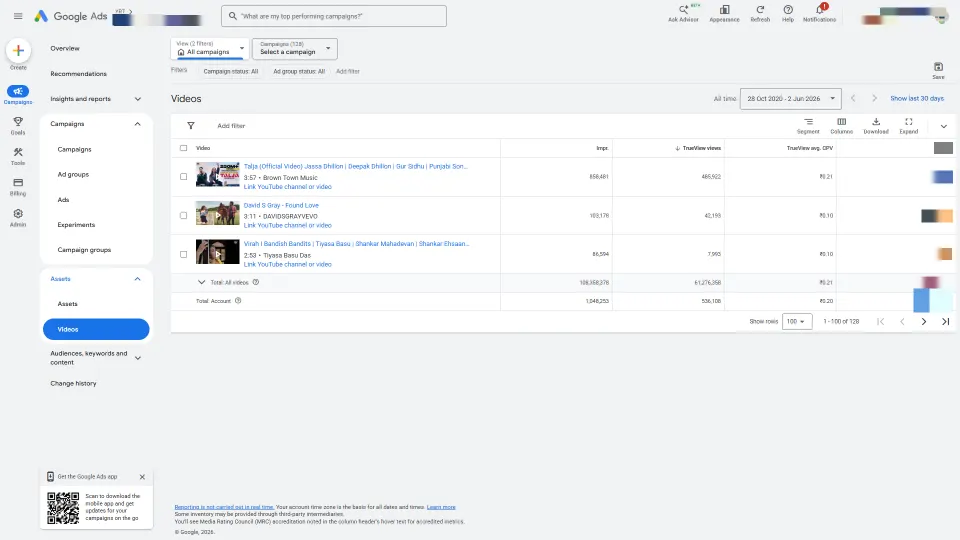This screenshot has height=540, width=960.
Task: Click the Refresh icon in header
Action: point(760,10)
